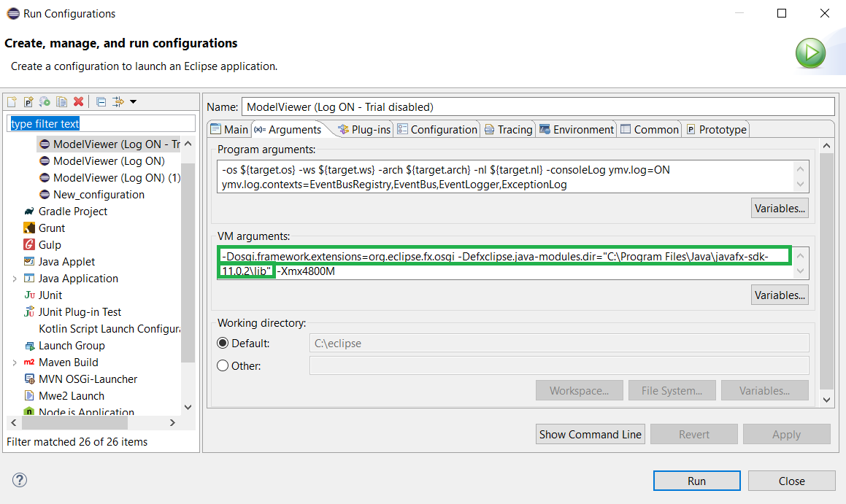
Task: Click the Show Command Line button
Action: (x=590, y=434)
